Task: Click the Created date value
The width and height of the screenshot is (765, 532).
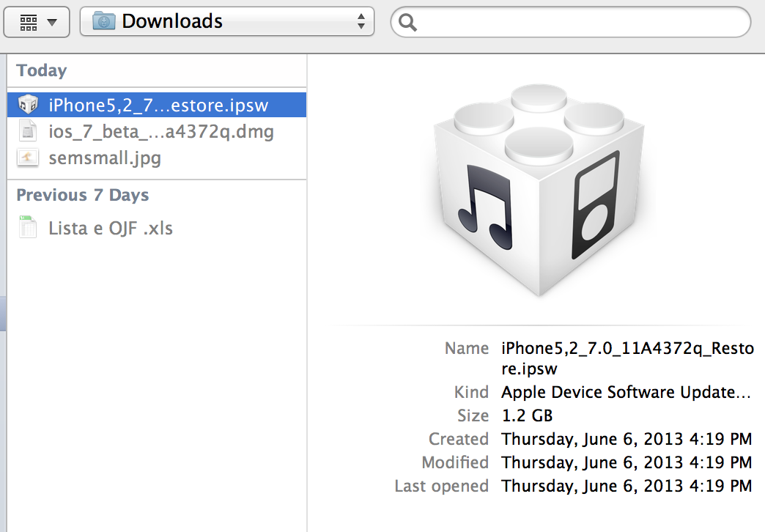Action: coord(627,439)
